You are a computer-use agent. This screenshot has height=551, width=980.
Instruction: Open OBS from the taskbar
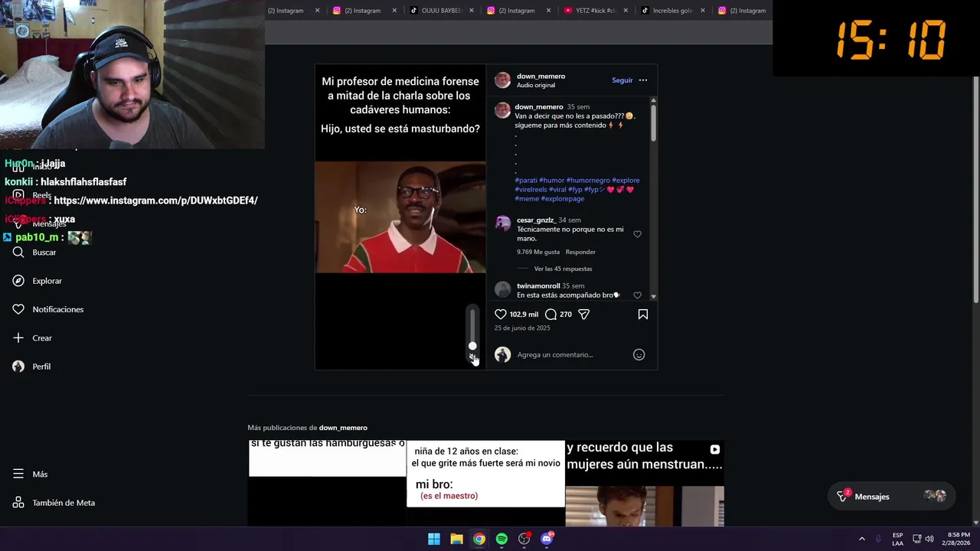[524, 539]
